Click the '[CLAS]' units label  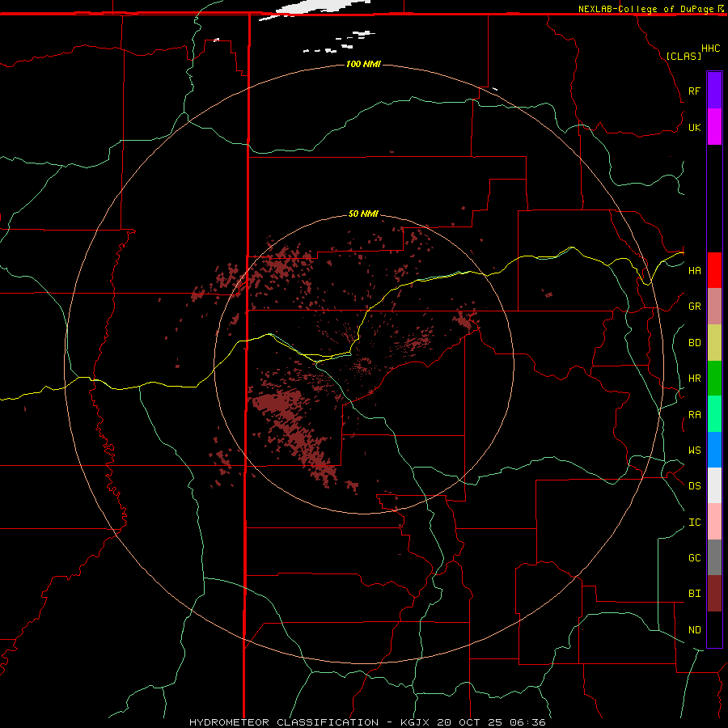684,56
